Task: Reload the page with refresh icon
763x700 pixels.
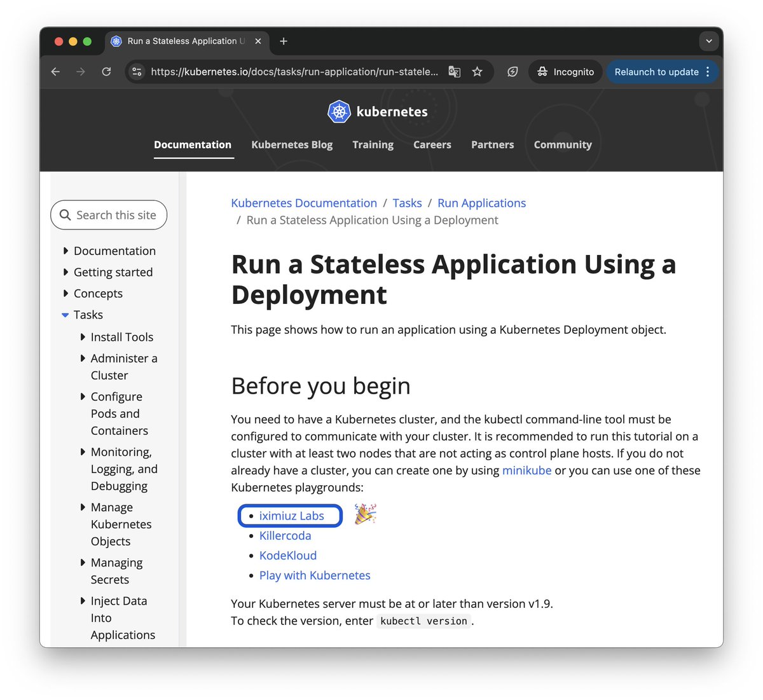Action: 106,72
